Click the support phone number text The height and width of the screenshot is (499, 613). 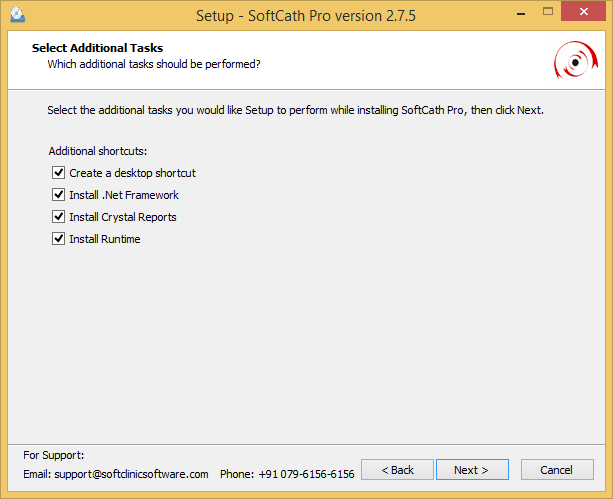point(305,474)
